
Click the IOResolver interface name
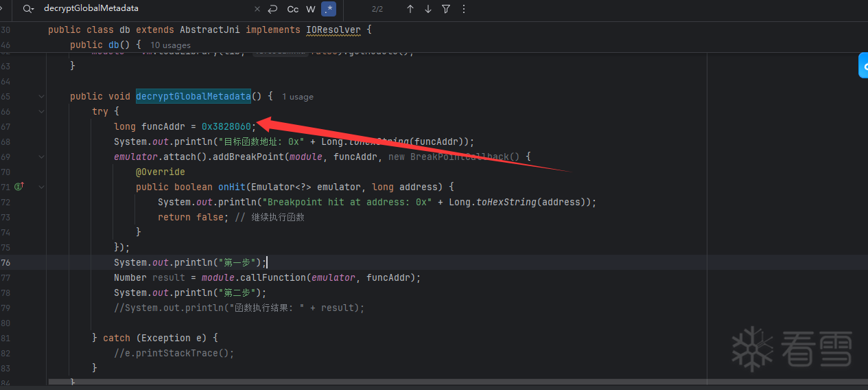tap(333, 30)
